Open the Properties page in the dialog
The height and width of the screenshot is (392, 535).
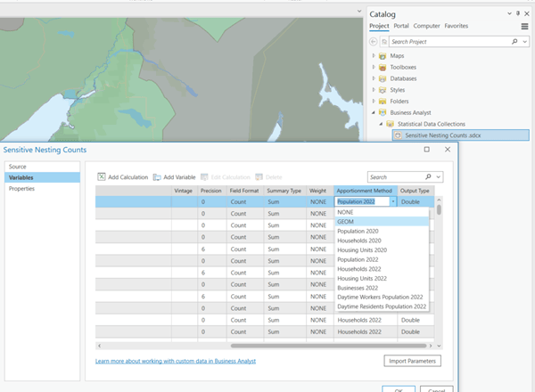[x=42, y=189]
